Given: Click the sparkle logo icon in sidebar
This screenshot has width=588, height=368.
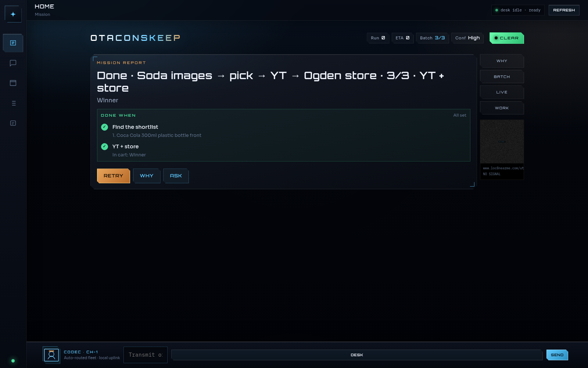Looking at the screenshot, I should 13,14.
